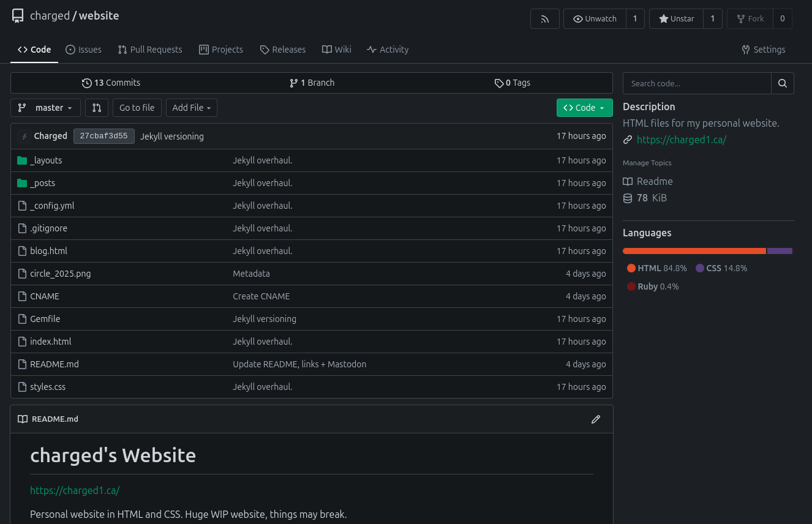
Task: Open the charged1.ca link in Description
Action: coord(681,140)
